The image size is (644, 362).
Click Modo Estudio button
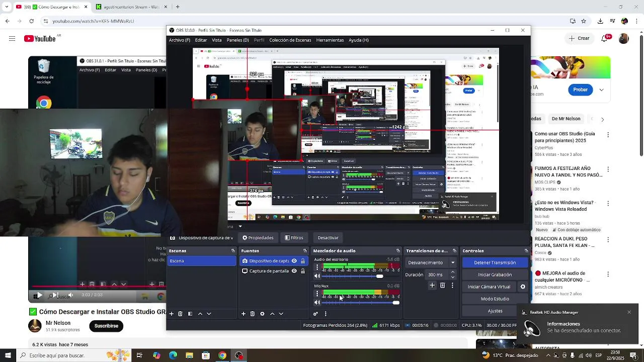pos(495,299)
